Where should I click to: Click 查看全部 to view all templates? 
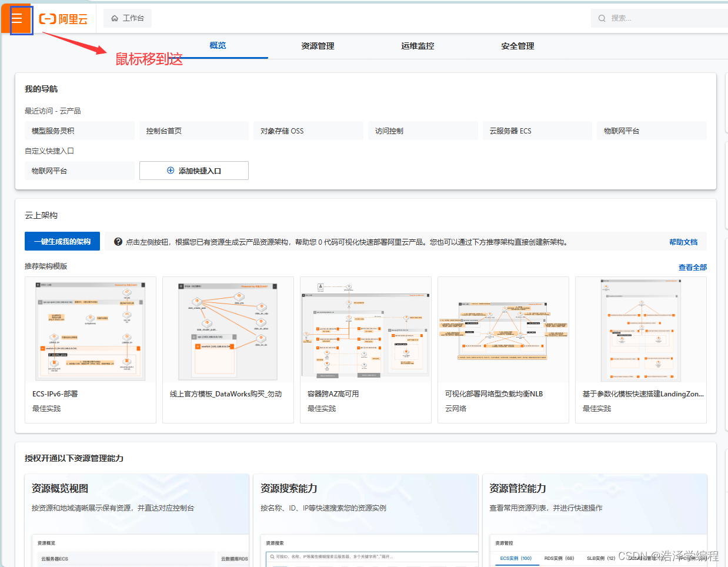pyautogui.click(x=692, y=266)
